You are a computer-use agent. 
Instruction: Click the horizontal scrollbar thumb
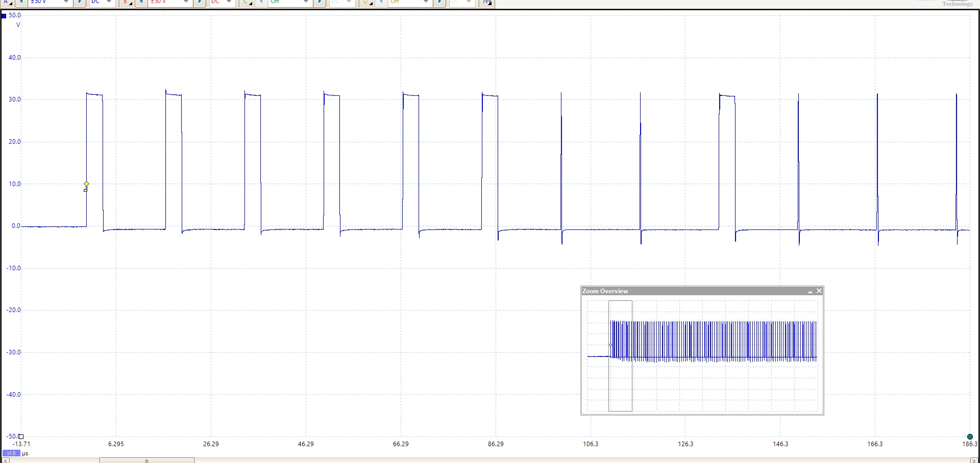click(147, 460)
